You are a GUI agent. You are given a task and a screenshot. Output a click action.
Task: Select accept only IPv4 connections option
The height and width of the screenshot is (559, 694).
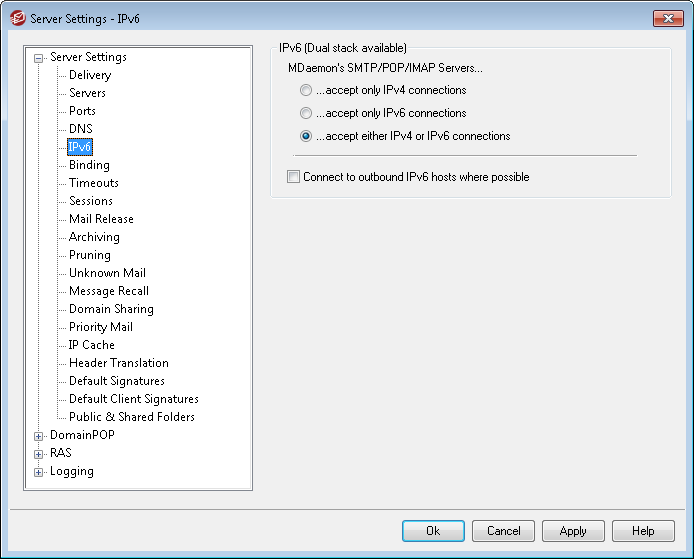pyautogui.click(x=306, y=90)
